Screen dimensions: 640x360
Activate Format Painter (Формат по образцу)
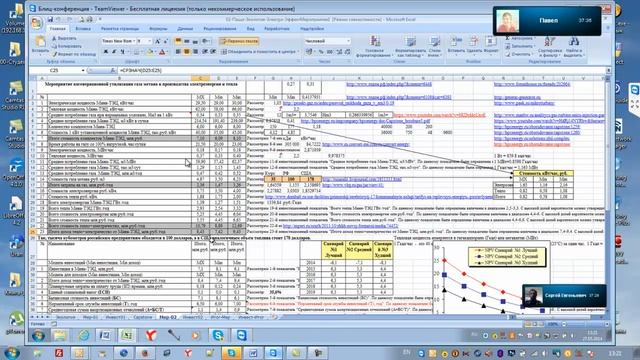click(74, 54)
